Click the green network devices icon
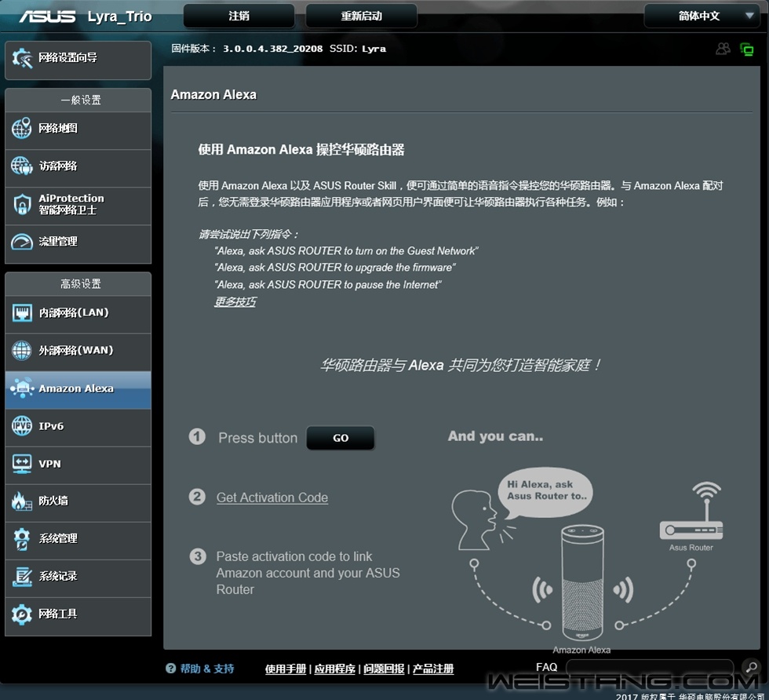This screenshot has width=769, height=700. [746, 49]
